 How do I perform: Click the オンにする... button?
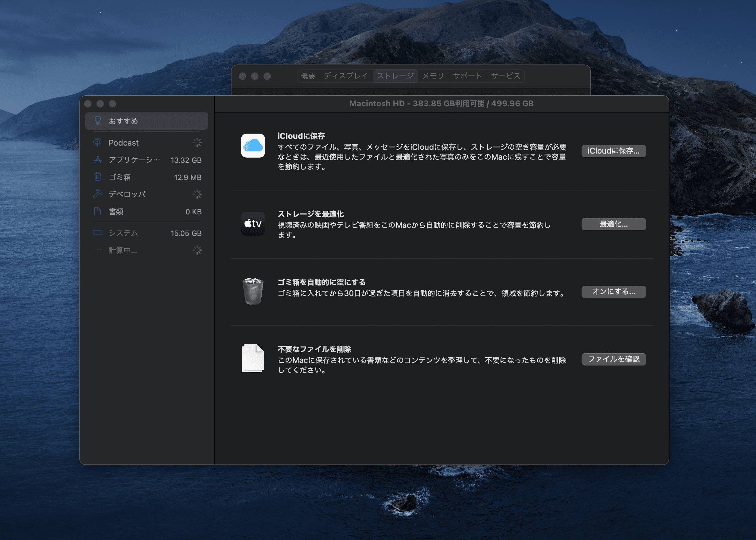click(614, 292)
